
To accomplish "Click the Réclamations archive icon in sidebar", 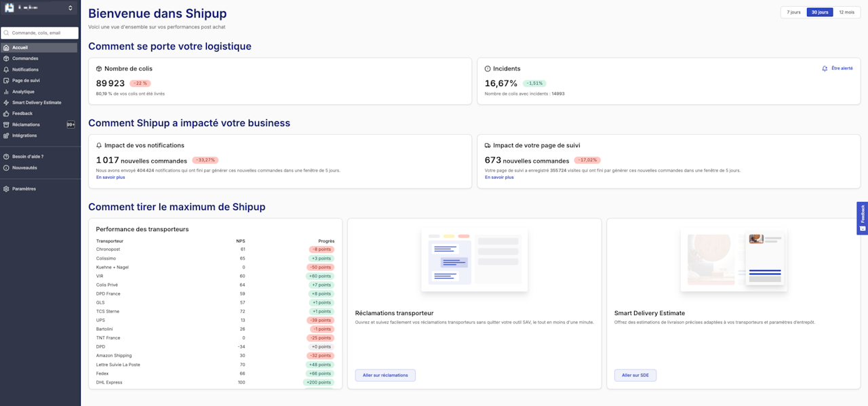I will pos(6,125).
